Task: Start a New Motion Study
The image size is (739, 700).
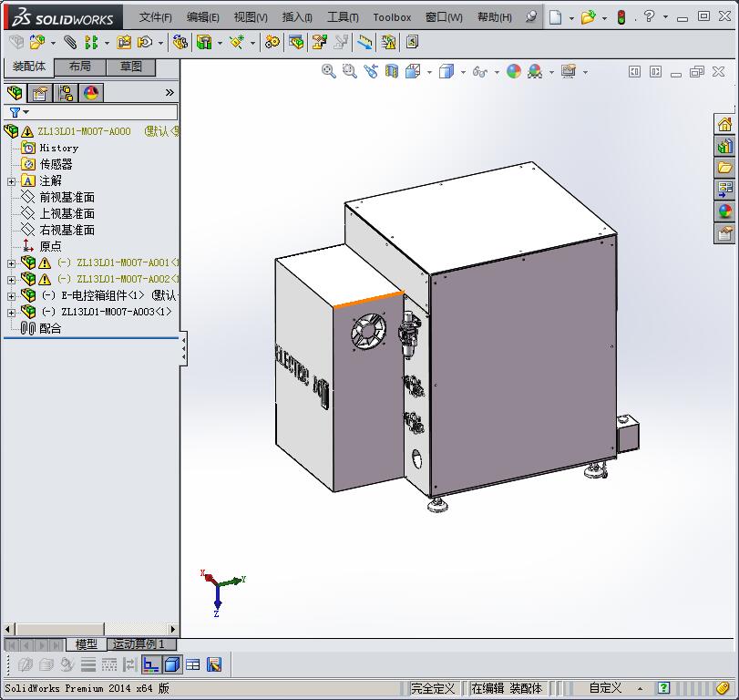Action: (272, 43)
